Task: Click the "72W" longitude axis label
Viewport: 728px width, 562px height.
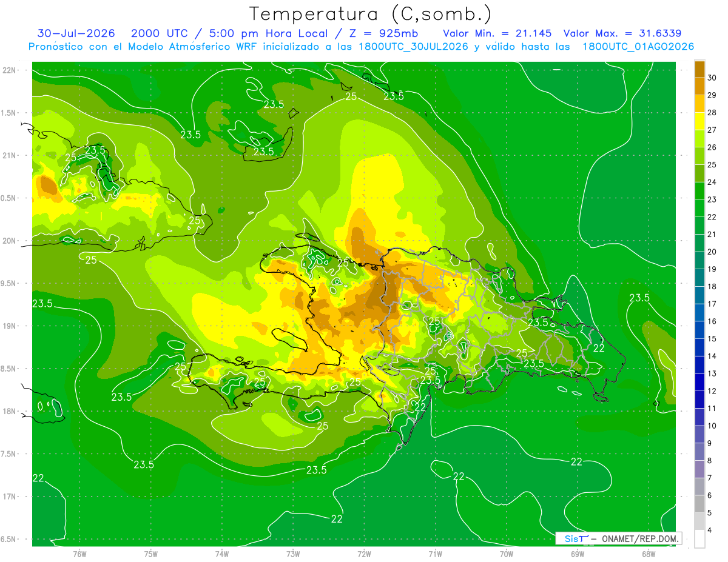Action: click(364, 554)
